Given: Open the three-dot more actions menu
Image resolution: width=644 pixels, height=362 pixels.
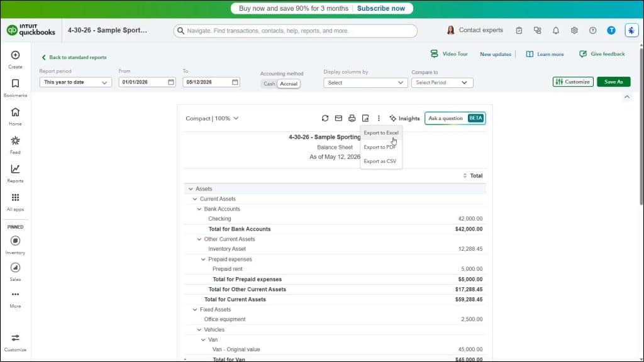Looking at the screenshot, I should pos(379,118).
